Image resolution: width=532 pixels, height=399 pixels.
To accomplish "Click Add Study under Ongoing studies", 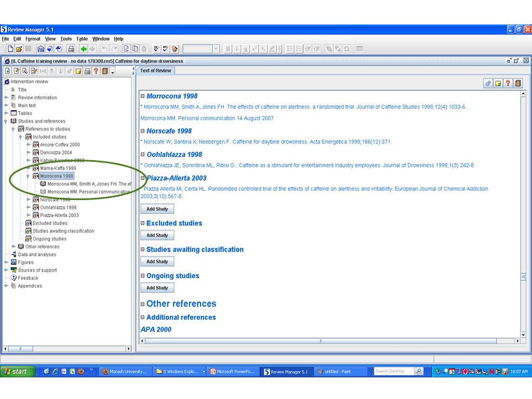I will click(157, 288).
